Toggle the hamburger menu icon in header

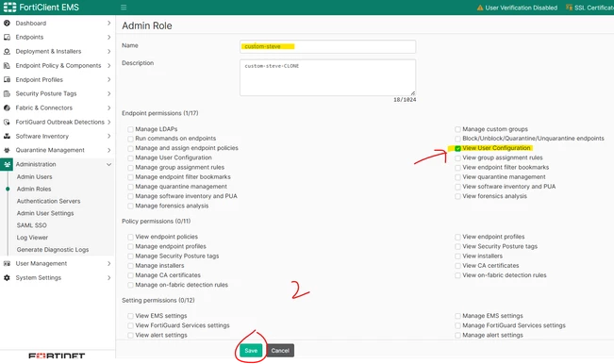pos(124,7)
